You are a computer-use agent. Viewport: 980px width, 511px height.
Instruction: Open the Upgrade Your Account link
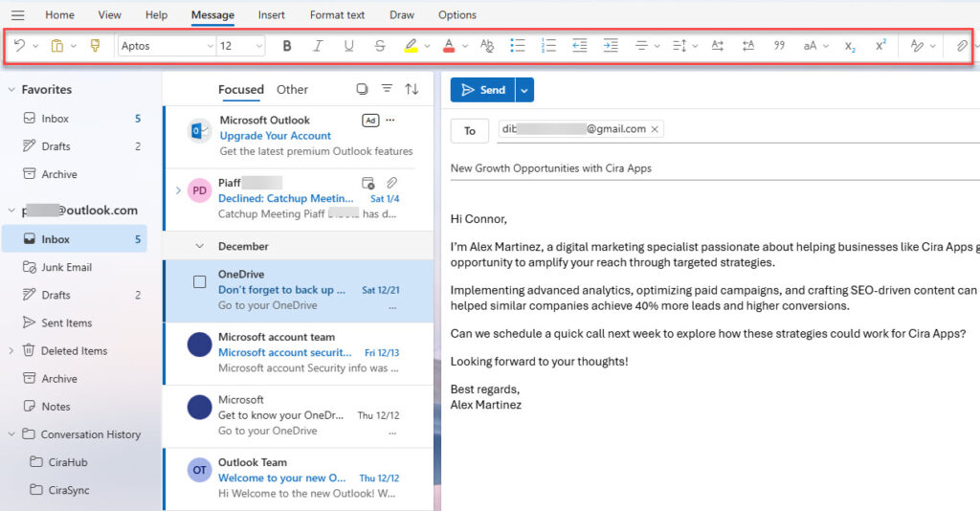[x=275, y=136]
